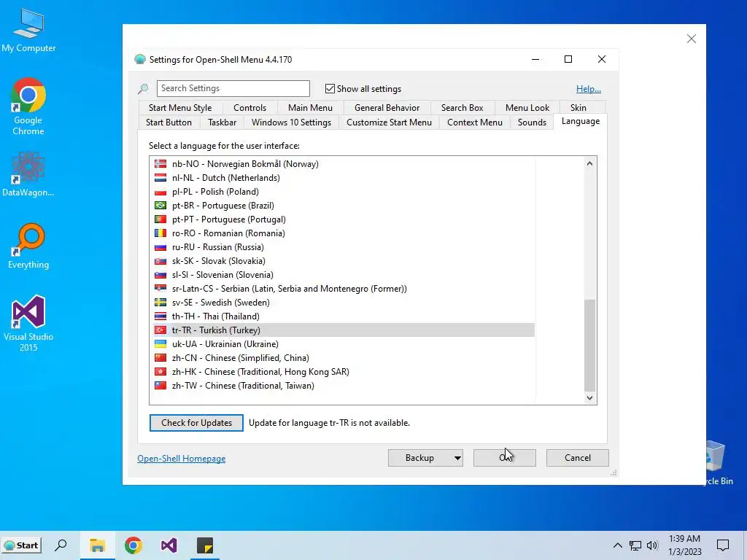This screenshot has width=747, height=560.
Task: Click the Hong Kong flag icon
Action: (160, 371)
